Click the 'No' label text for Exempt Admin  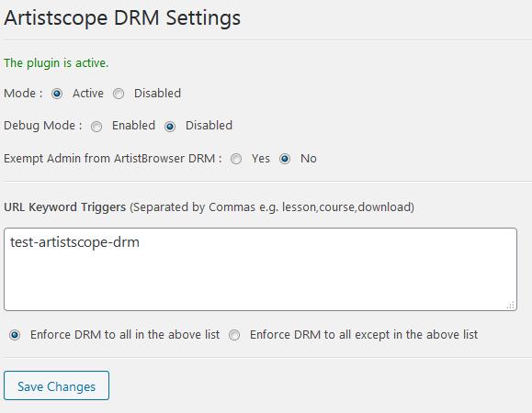coord(309,158)
